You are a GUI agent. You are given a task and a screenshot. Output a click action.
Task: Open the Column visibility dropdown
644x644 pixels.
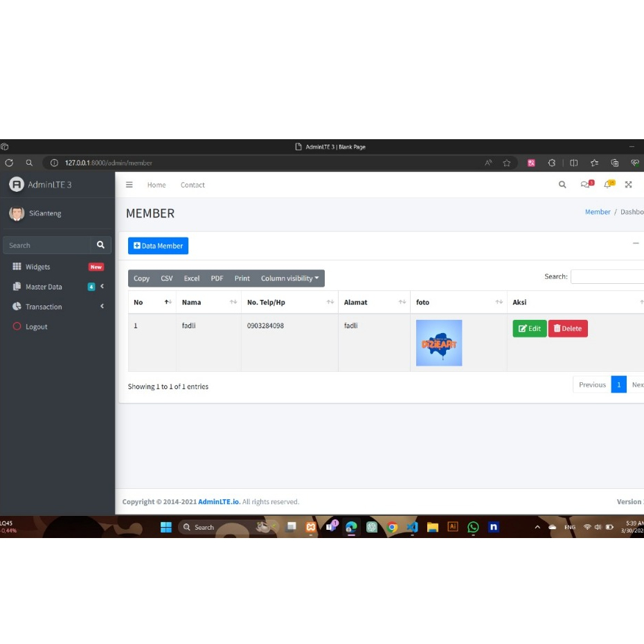(289, 278)
